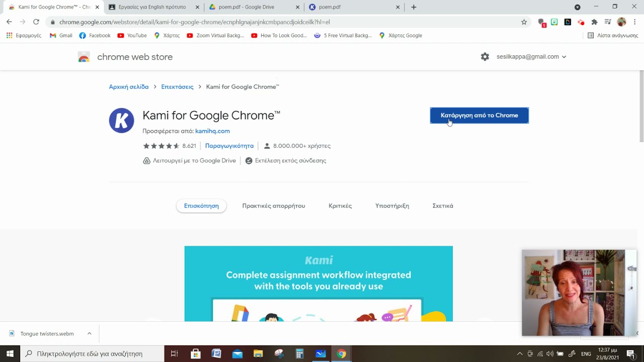Open Task View on the taskbar

[175, 353]
